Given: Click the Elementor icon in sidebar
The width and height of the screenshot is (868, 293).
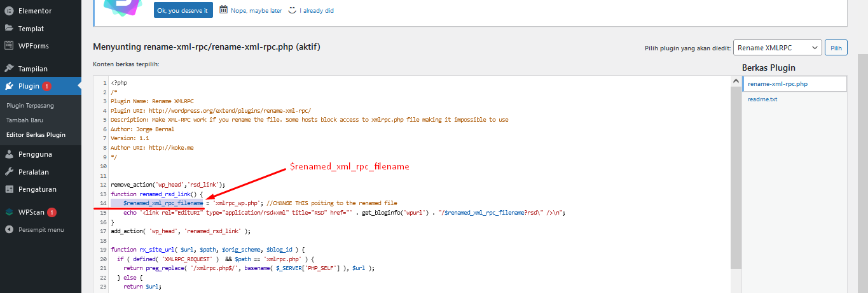Looking at the screenshot, I should [9, 11].
